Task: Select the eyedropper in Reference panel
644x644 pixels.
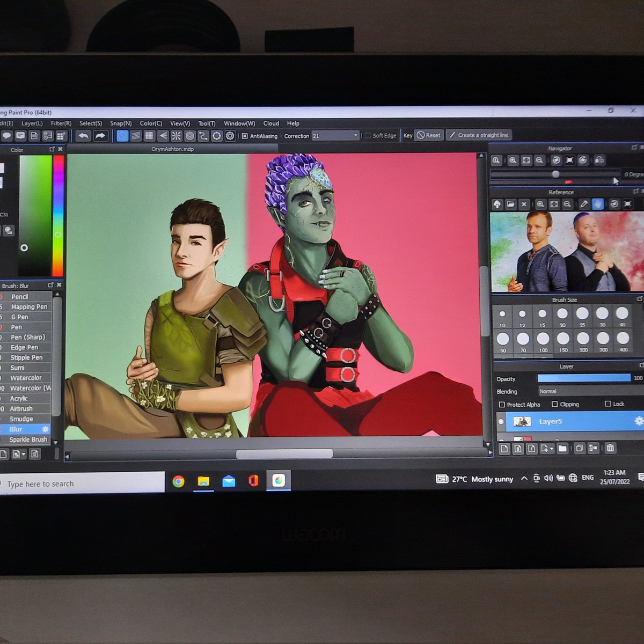Action: (584, 204)
